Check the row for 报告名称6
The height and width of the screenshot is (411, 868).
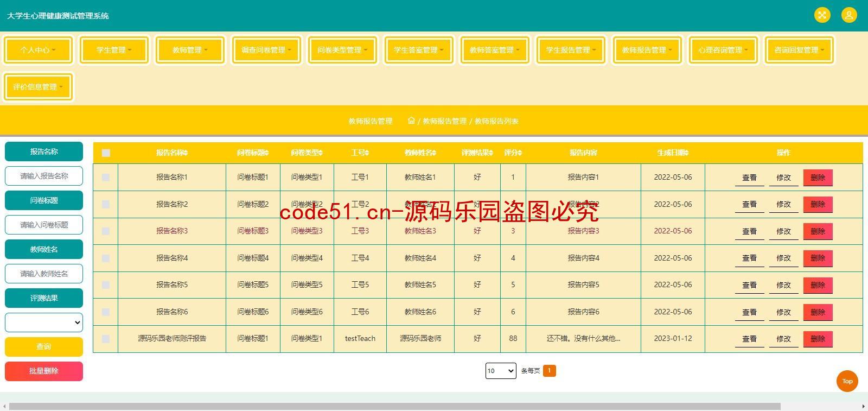pyautogui.click(x=106, y=312)
